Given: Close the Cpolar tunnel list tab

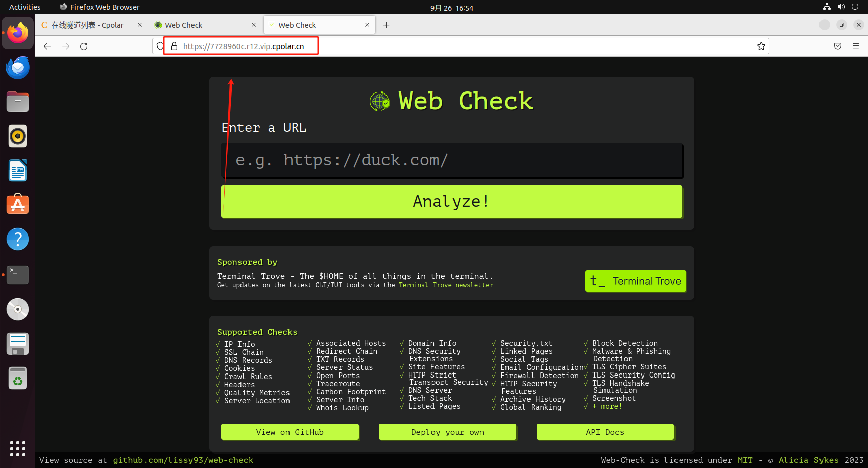Looking at the screenshot, I should 140,25.
